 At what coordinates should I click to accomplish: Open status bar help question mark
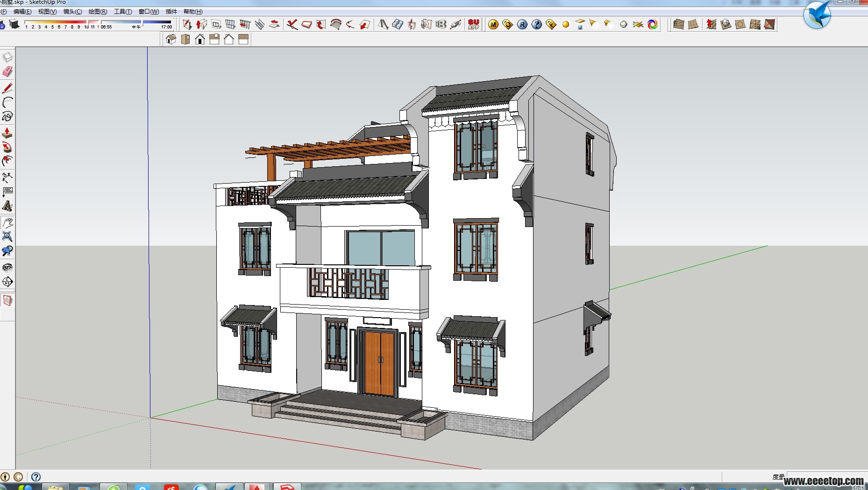coord(36,477)
